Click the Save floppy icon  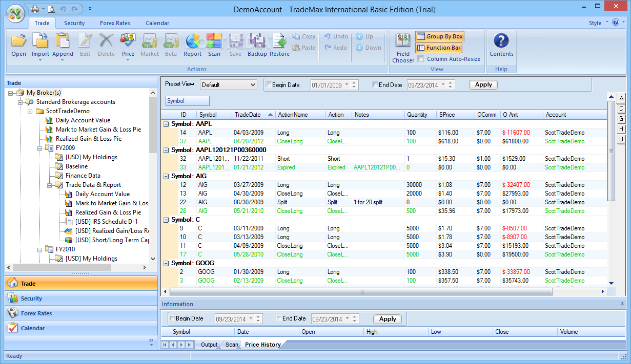(x=235, y=40)
